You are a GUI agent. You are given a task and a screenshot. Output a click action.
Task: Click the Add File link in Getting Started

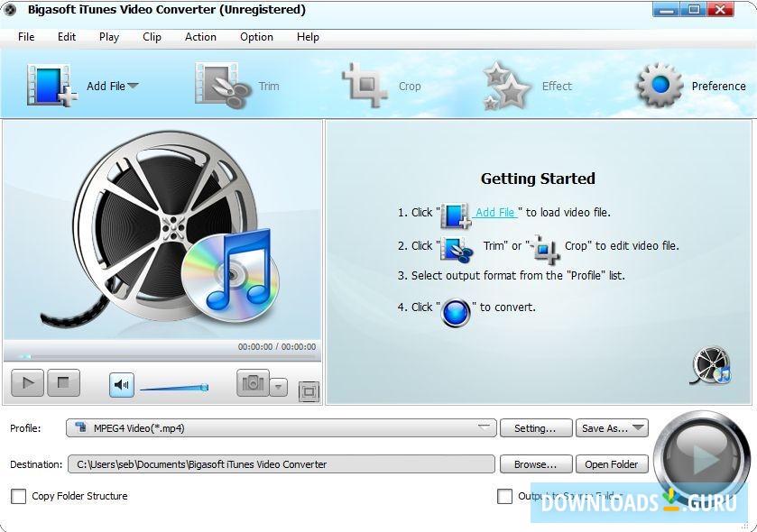pyautogui.click(x=494, y=212)
